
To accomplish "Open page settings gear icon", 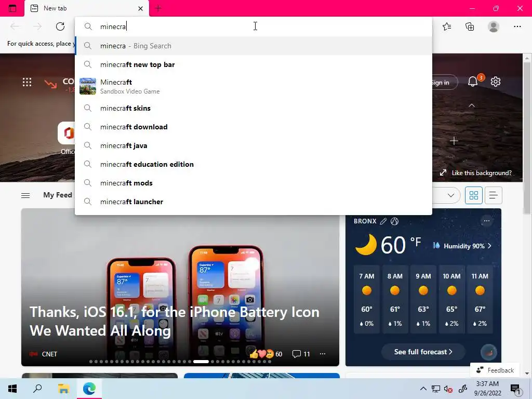I will [x=496, y=82].
